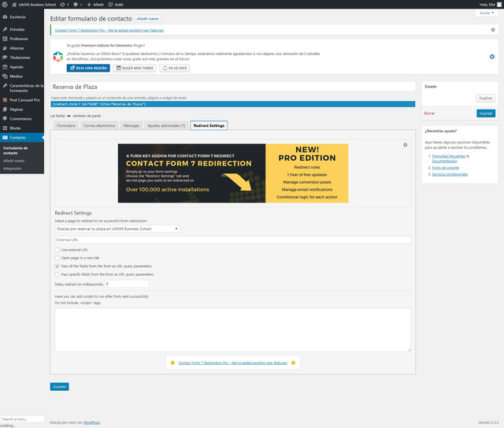Click Añadir nuevo button beside page title
The image size is (504, 428).
[147, 19]
